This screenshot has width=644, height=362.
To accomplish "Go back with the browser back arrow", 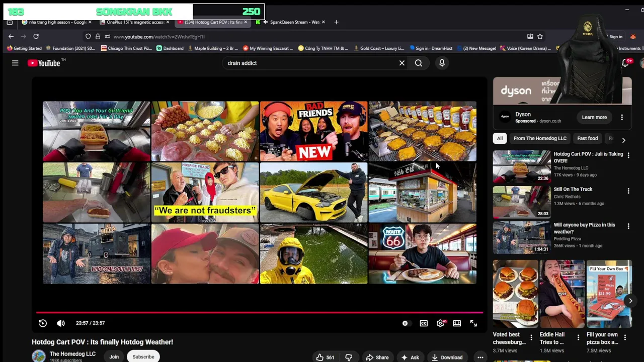I will click(x=11, y=36).
